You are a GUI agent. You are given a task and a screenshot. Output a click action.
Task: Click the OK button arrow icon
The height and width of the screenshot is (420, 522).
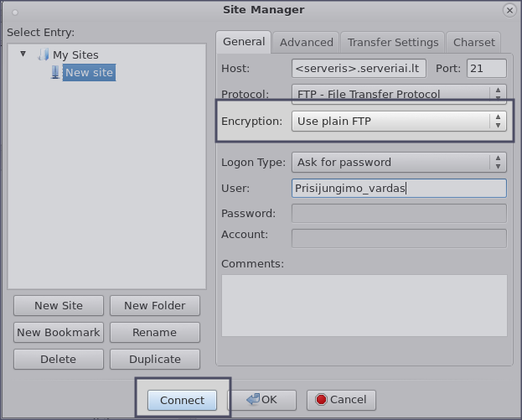point(251,400)
